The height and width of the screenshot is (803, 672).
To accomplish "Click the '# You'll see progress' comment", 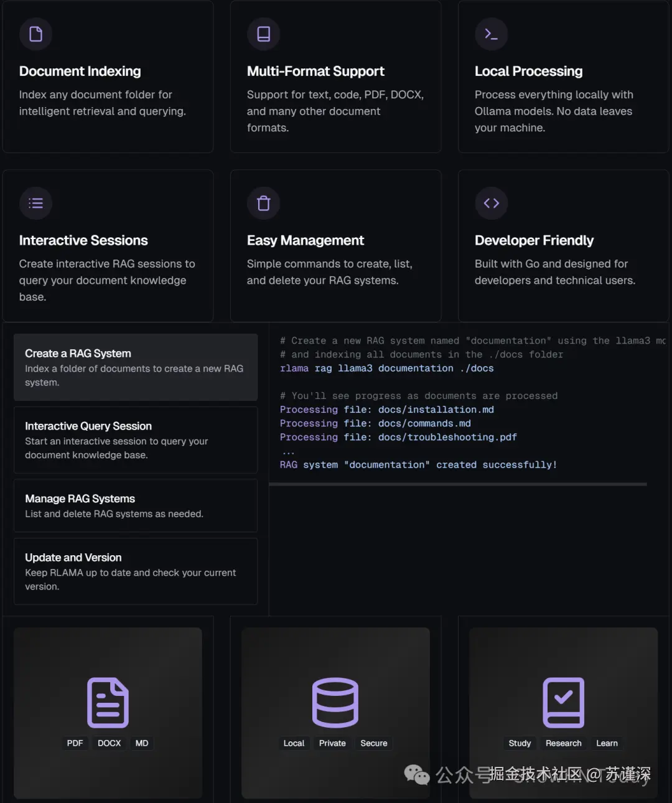I will [419, 396].
